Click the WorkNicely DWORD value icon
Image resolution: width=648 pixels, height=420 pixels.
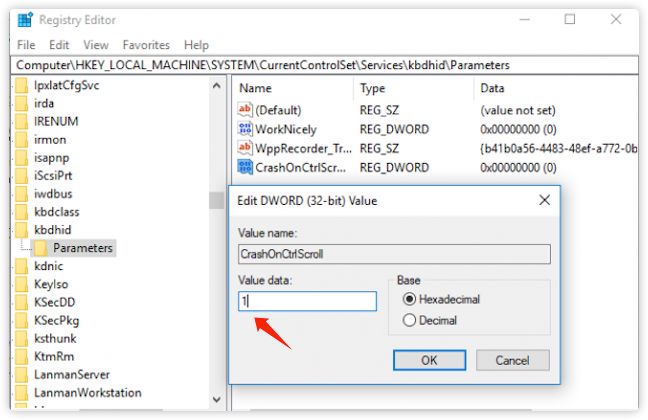pyautogui.click(x=245, y=129)
